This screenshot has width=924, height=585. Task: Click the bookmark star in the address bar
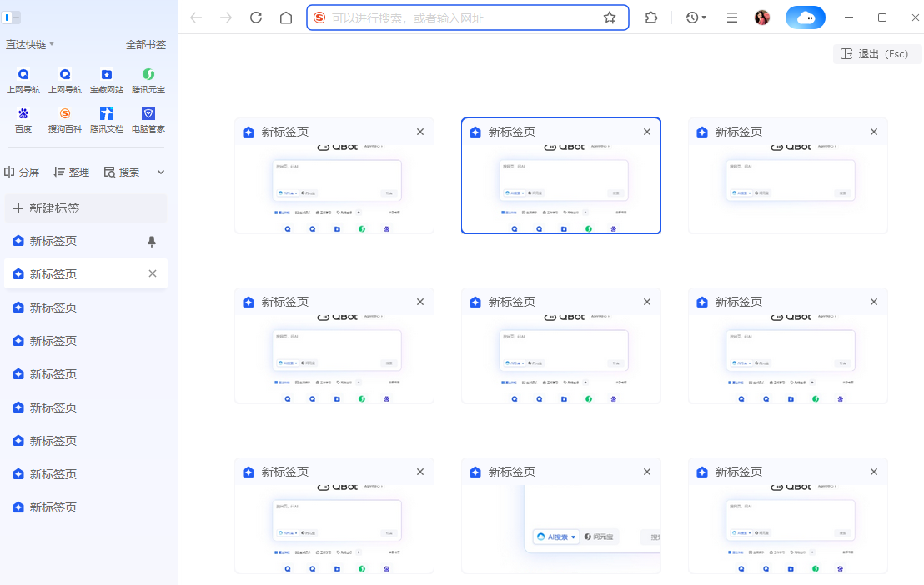point(610,17)
